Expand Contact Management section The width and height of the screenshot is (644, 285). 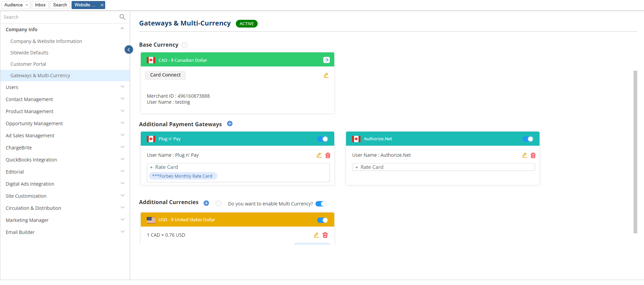point(122,99)
